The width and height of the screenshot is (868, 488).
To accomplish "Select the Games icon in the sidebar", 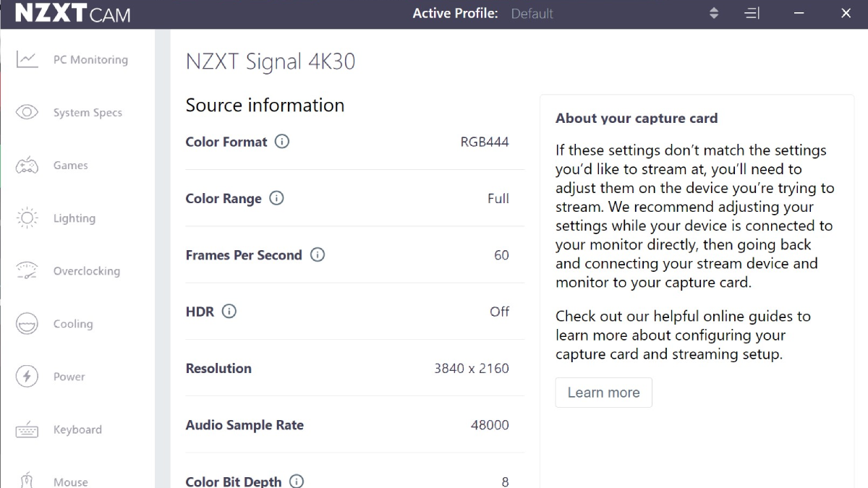I will pos(27,165).
